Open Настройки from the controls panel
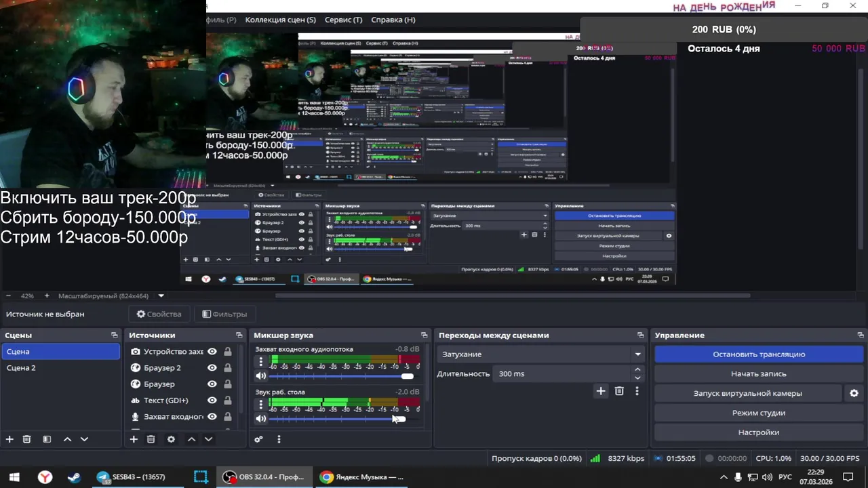Viewport: 868px width, 488px height. coord(759,432)
